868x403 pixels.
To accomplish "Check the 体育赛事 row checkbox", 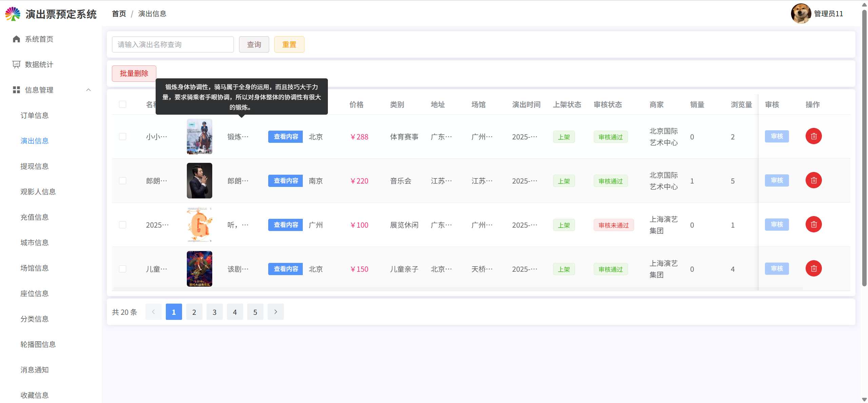I will [x=123, y=137].
